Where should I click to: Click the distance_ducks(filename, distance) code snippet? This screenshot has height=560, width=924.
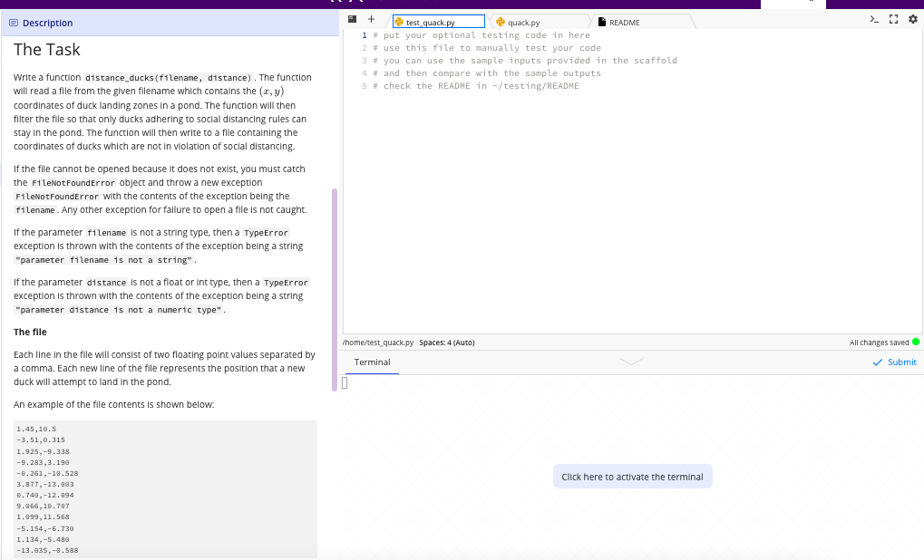point(169,78)
